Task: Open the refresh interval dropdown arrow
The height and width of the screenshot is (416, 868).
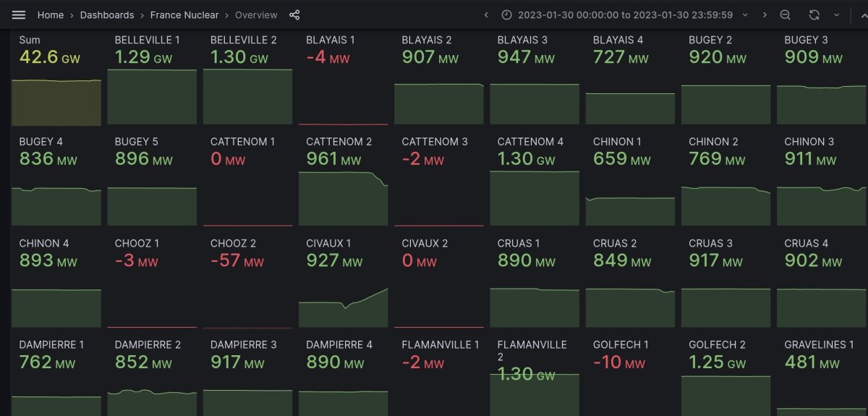Action: 837,14
